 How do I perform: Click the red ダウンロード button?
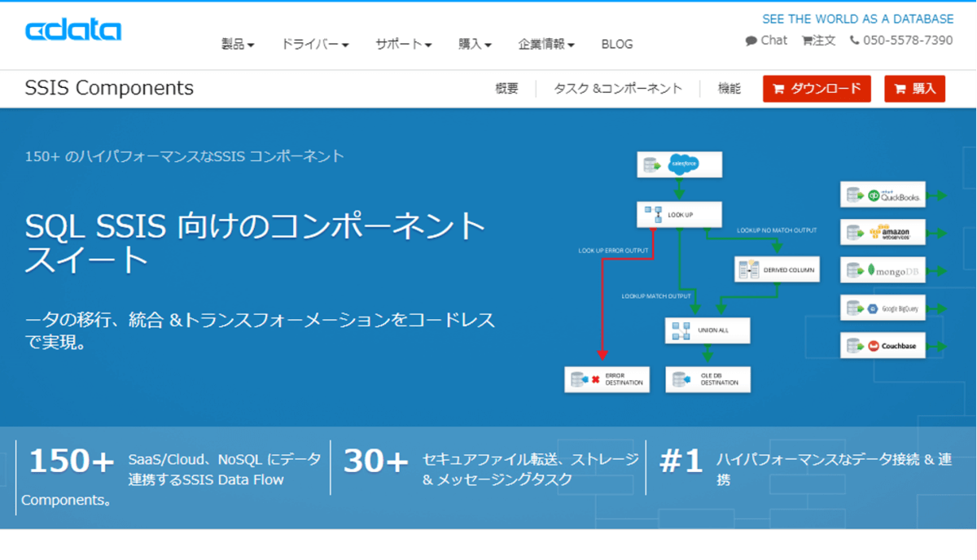pyautogui.click(x=817, y=89)
